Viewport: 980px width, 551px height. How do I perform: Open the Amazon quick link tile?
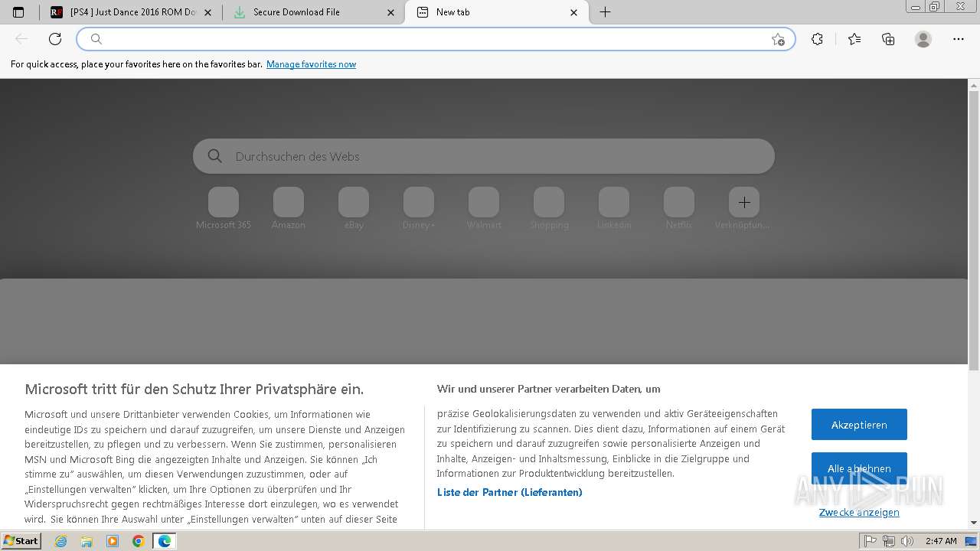click(289, 208)
